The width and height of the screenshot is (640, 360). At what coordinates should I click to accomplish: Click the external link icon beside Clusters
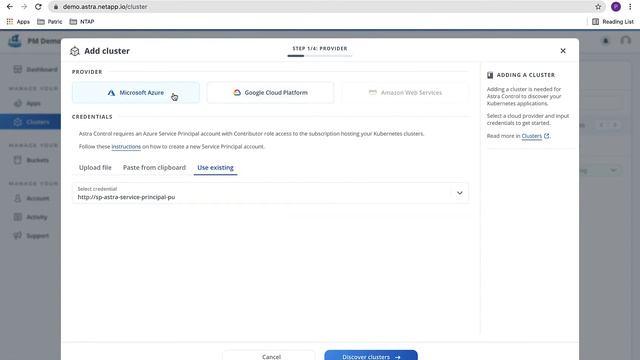[x=547, y=136]
